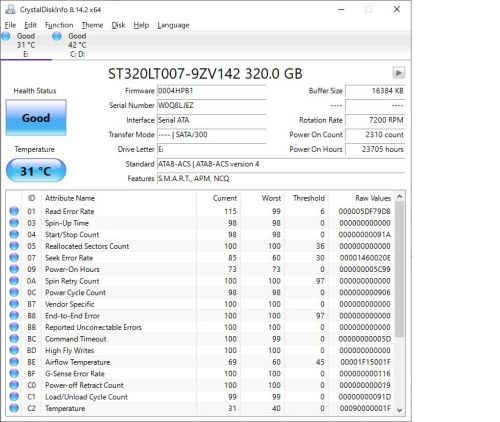Viewport: 500px width, 422px height.
Task: Click the Interface field Serial ATA
Action: pos(211,120)
